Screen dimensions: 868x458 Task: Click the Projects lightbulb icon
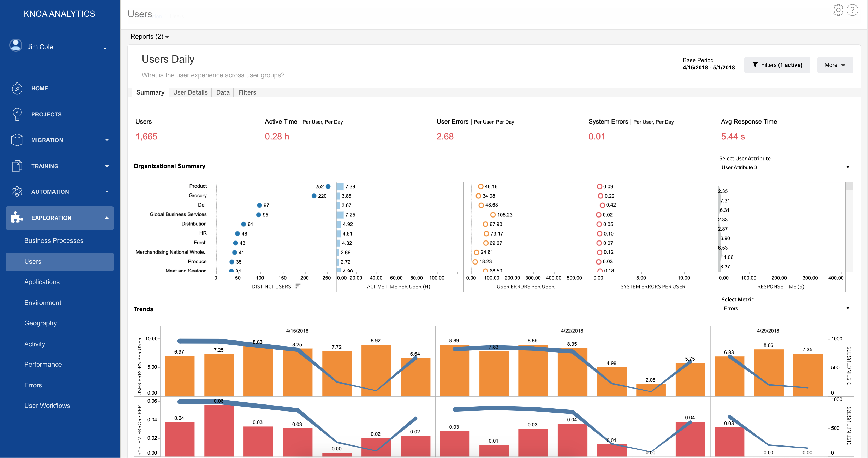(x=17, y=114)
